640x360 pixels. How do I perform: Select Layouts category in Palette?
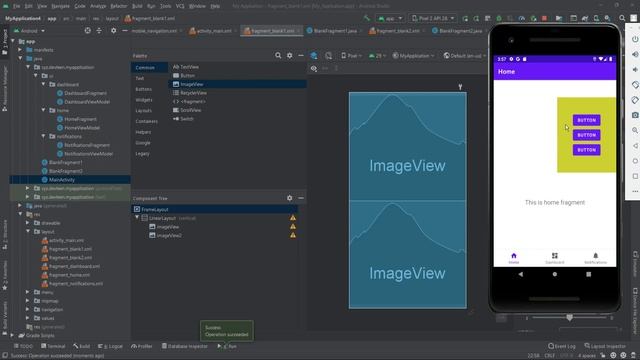click(144, 111)
